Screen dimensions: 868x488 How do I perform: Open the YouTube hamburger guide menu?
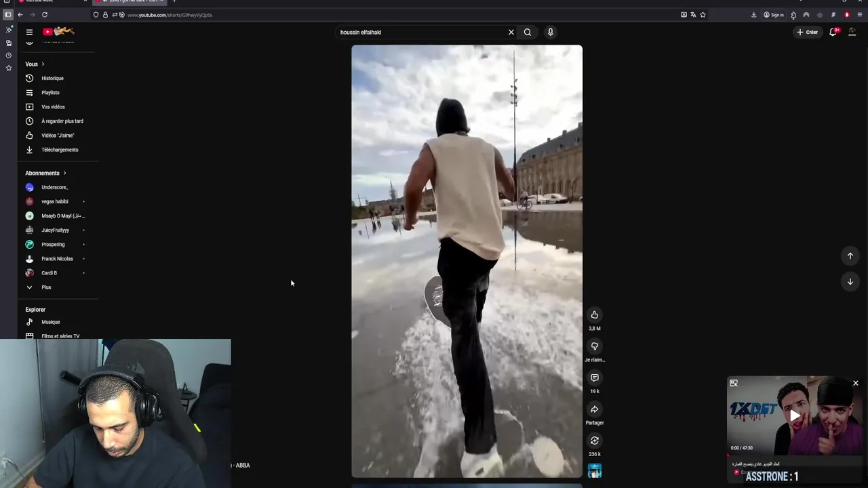(29, 32)
